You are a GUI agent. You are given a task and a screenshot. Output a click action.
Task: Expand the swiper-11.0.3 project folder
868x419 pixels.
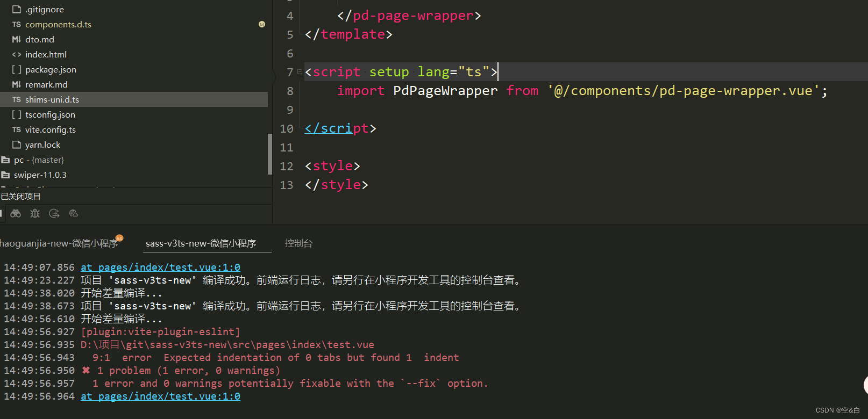coord(40,175)
